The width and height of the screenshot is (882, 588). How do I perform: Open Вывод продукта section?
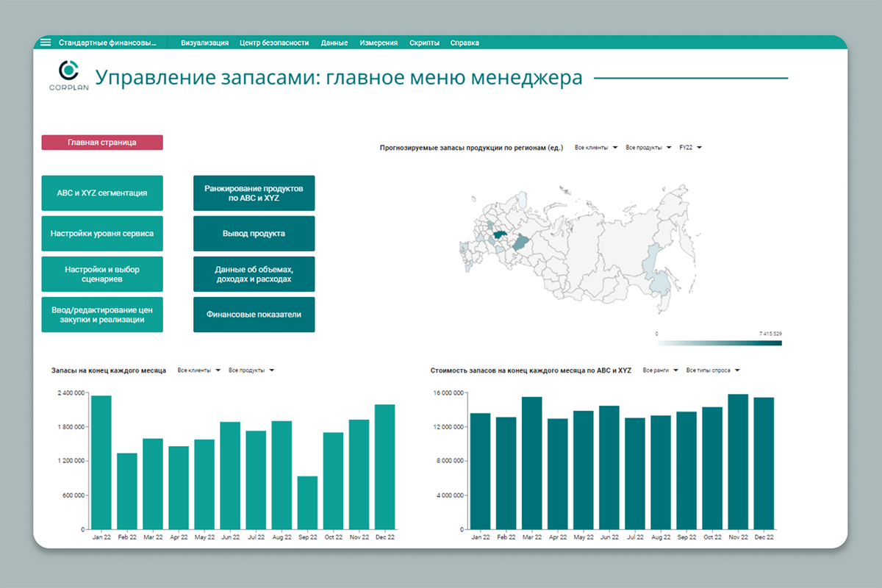(x=254, y=234)
